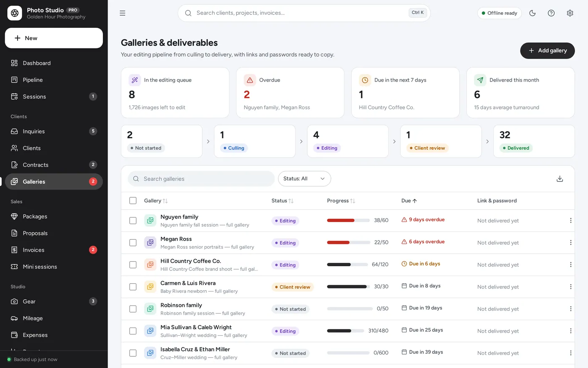Click Nguyen family progress bar 38/60
Image resolution: width=588 pixels, height=368 pixels.
[348, 220]
